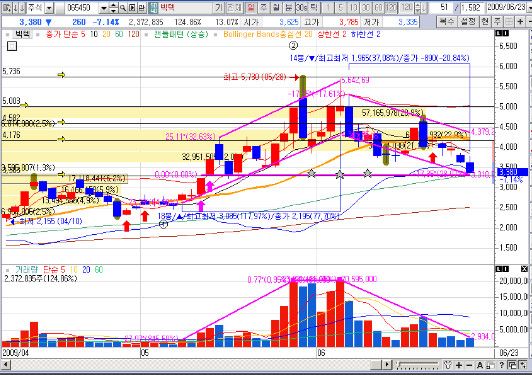Open the stock code 065450 history dropdown
Viewport: 532px width, 375px height.
(104, 8)
